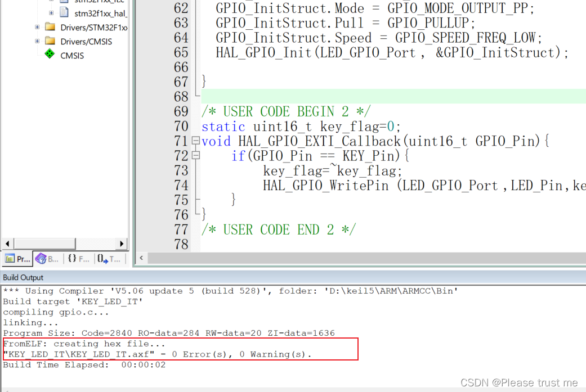Click 'compiling gpio.c...' output line
The height and width of the screenshot is (392, 586).
(56, 312)
